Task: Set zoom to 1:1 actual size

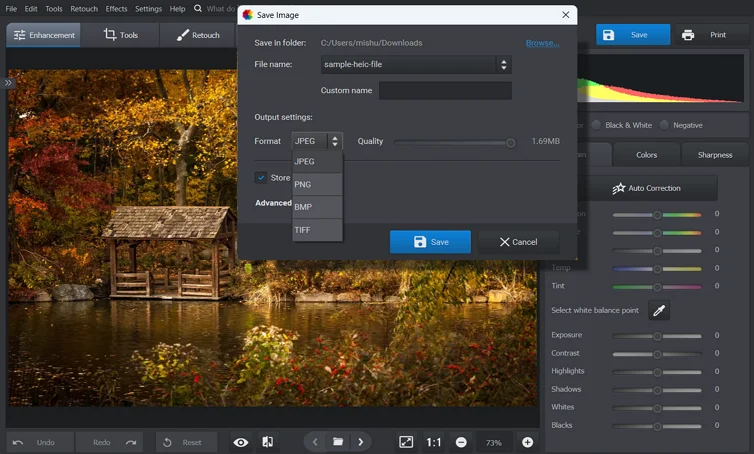Action: [433, 442]
